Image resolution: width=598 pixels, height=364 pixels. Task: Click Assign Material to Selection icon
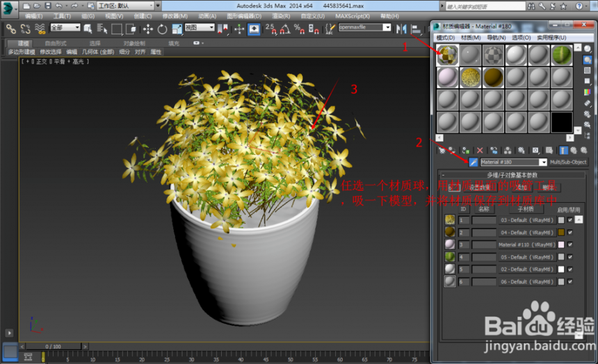click(x=466, y=151)
